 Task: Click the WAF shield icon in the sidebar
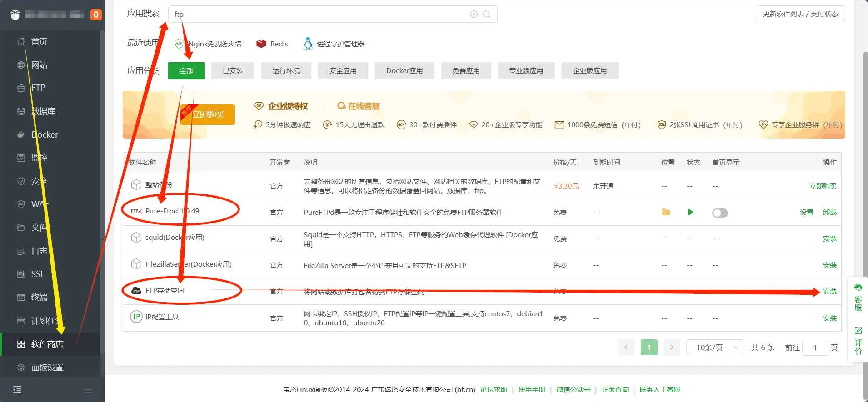pyautogui.click(x=21, y=204)
